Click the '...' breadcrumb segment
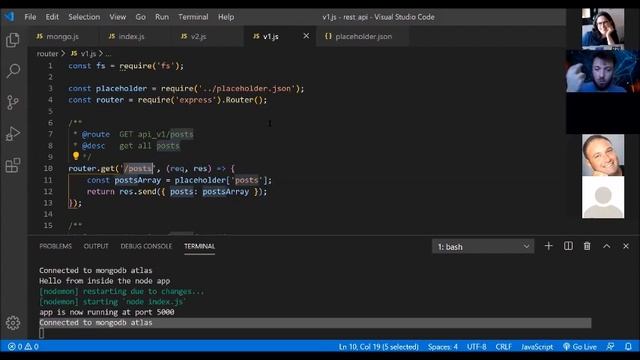640x360 pixels. pos(108,53)
